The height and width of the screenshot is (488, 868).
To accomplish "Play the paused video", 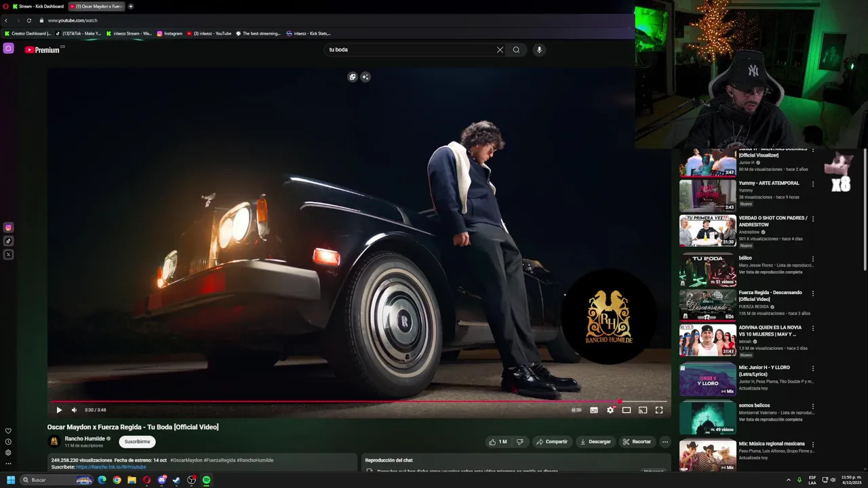I will pos(59,410).
